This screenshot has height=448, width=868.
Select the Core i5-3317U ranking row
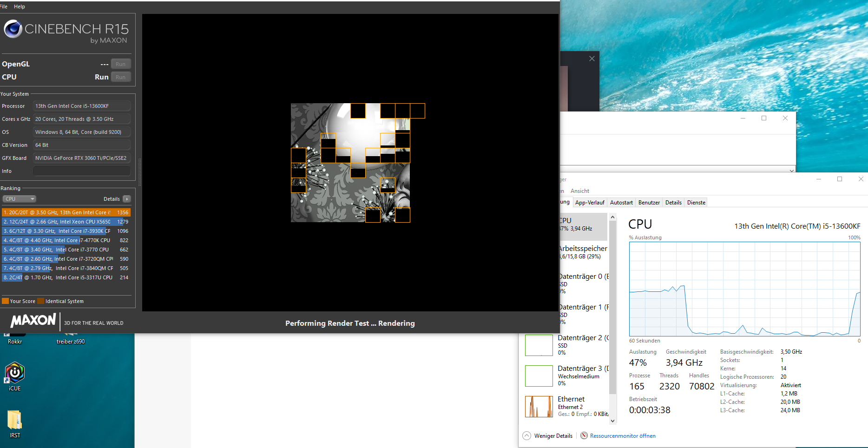tap(66, 277)
